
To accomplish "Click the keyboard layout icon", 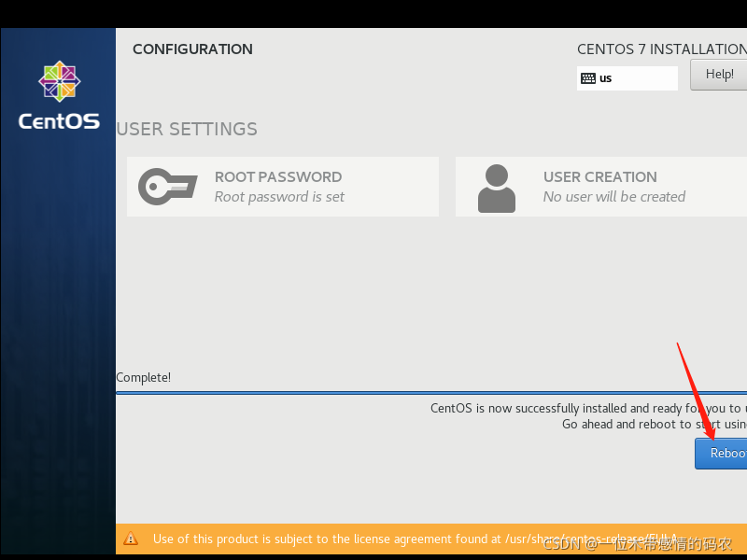I will [588, 78].
